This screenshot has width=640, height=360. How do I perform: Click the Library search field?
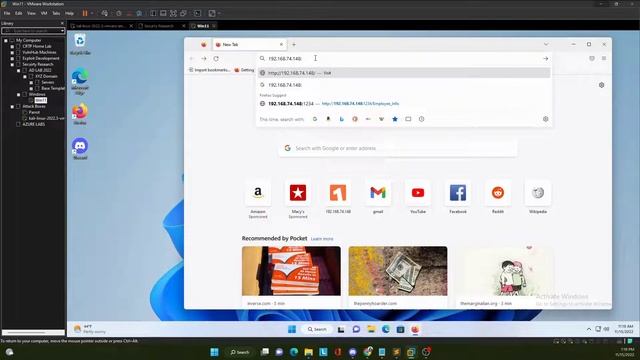(31, 31)
